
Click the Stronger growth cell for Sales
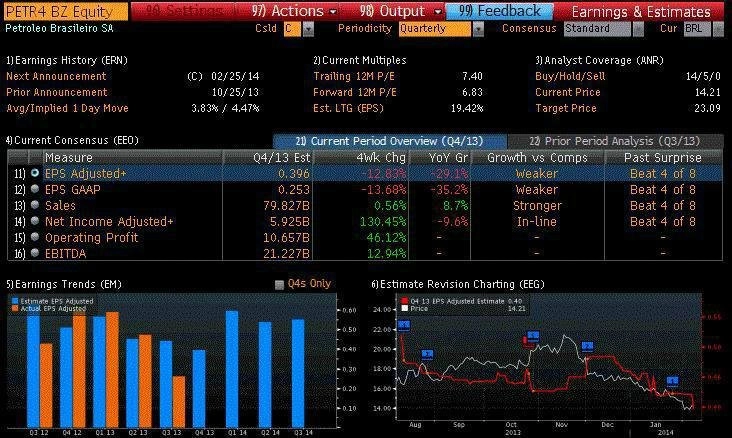537,205
